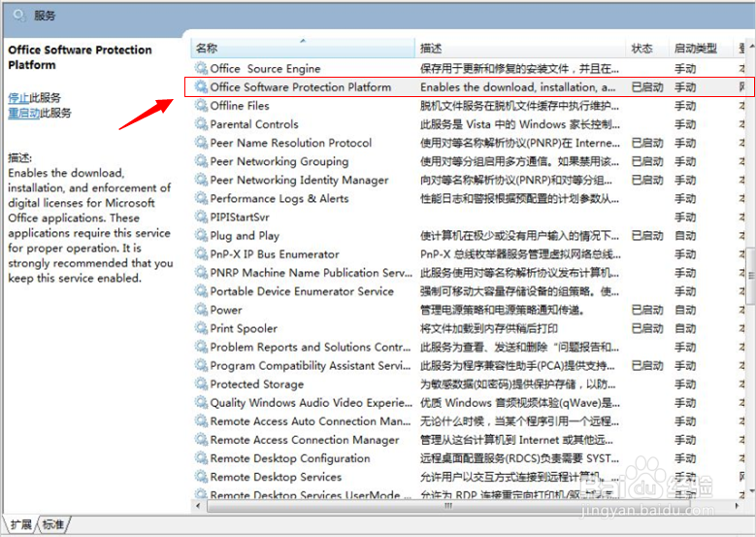This screenshot has width=756, height=537.
Task: Click the horizontal scrollbar right arrow
Action: (x=738, y=506)
